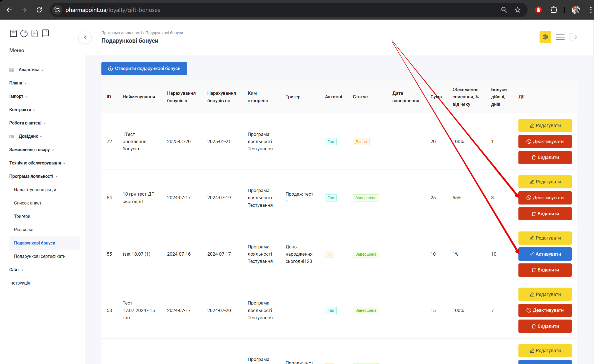Screen dimensions: 594x364
Task: Open the browser extensions puzzle icon
Action: click(554, 10)
